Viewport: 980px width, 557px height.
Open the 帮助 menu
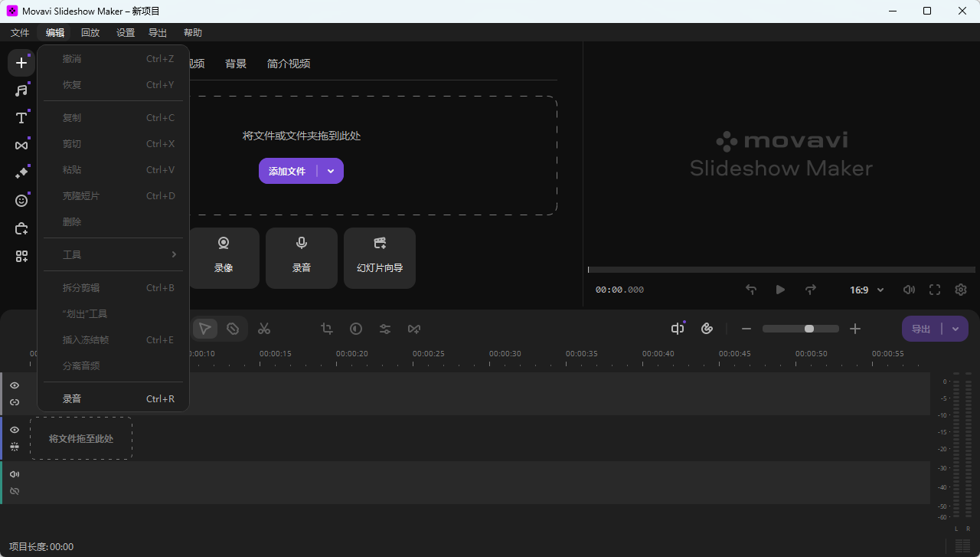point(193,32)
